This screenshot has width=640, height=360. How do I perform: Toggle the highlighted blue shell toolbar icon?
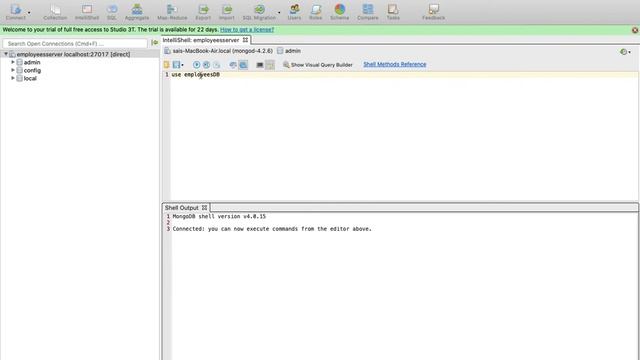point(243,64)
